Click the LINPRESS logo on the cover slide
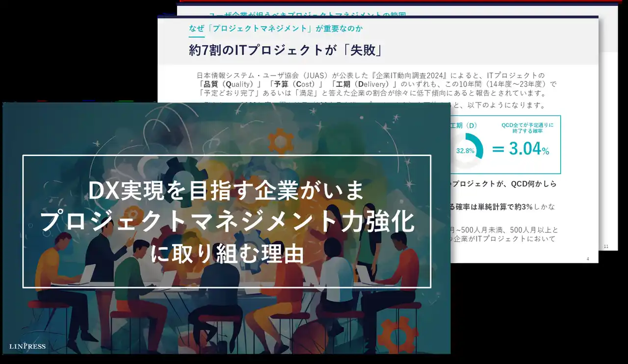The width and height of the screenshot is (628, 364). point(27,345)
